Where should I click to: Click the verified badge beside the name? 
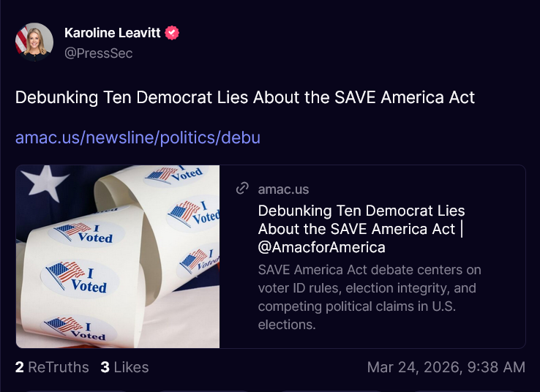coord(173,33)
